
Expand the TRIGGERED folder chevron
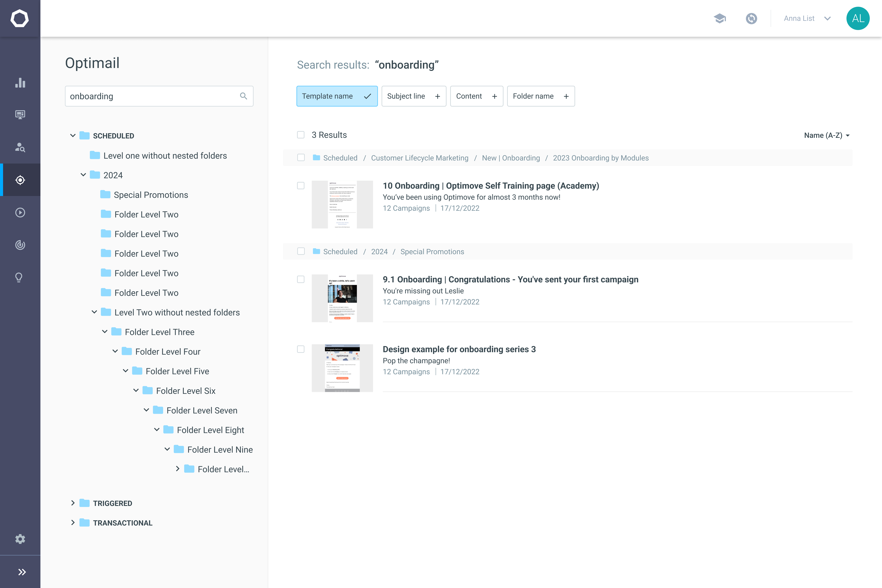click(x=73, y=503)
